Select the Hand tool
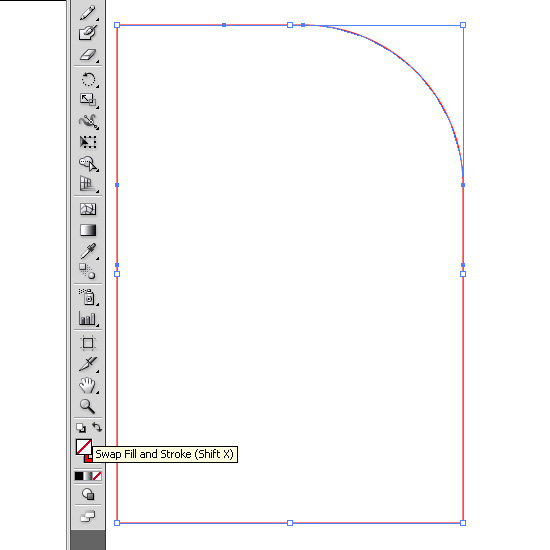Viewport: 550px width, 550px height. tap(87, 385)
